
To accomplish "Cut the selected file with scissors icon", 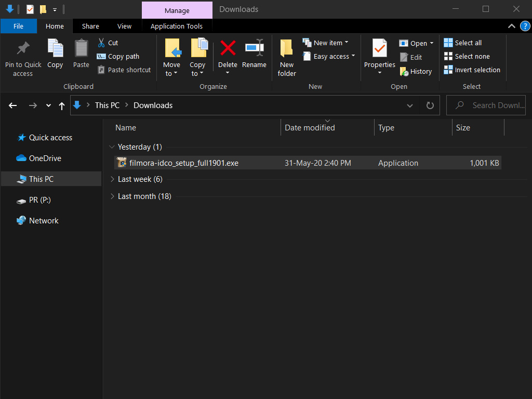I will tap(101, 43).
